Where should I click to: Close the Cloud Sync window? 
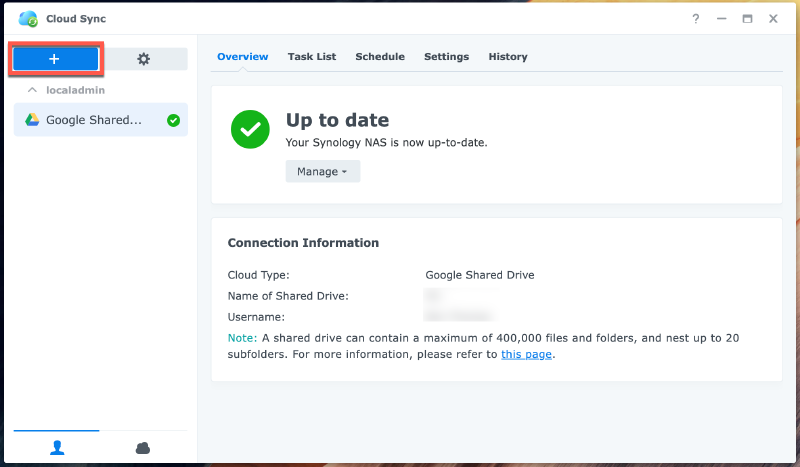coord(773,18)
